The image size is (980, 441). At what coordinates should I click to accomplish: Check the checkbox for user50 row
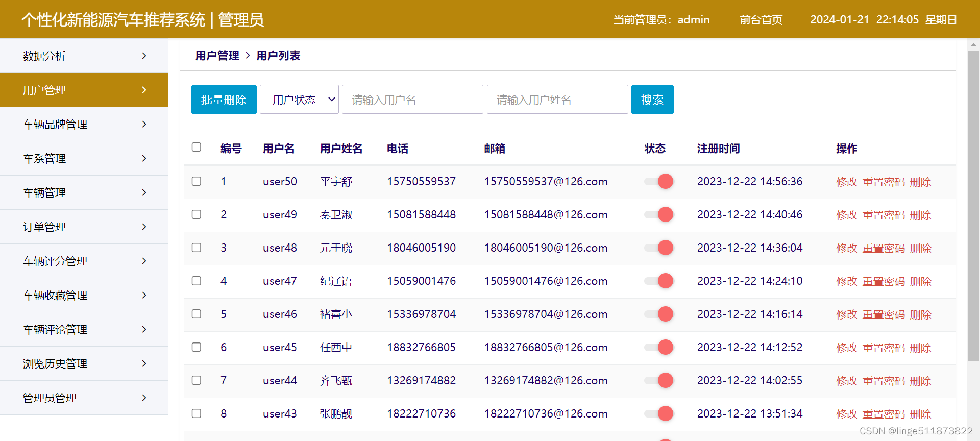(x=197, y=181)
